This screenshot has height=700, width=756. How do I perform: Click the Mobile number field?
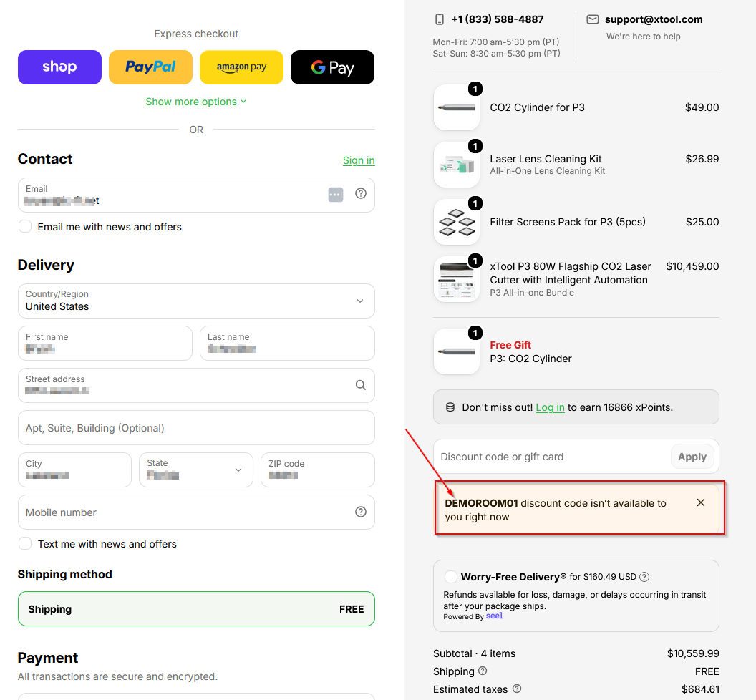click(196, 512)
